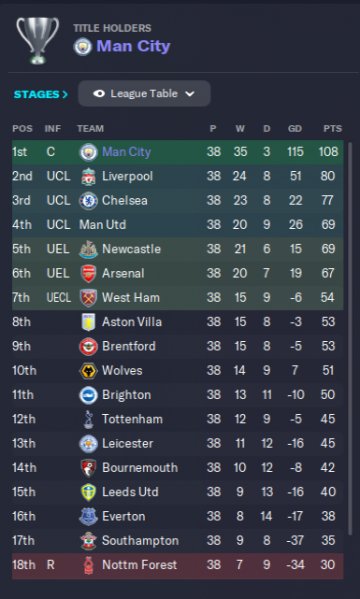Screen dimensions: 360x599
Task: Click the Tottenham club crest
Action: click(x=88, y=419)
